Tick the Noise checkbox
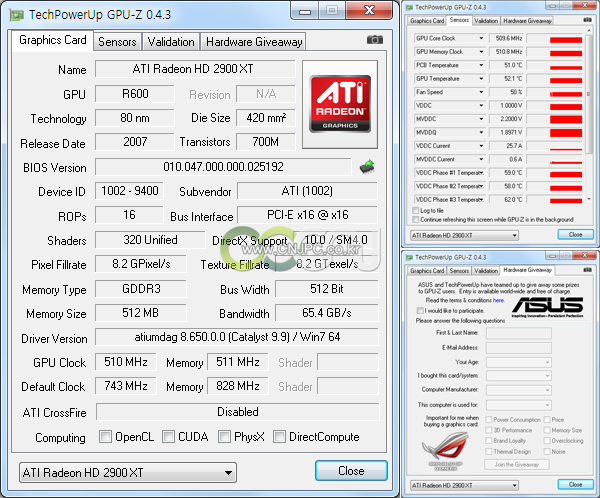 click(x=547, y=451)
